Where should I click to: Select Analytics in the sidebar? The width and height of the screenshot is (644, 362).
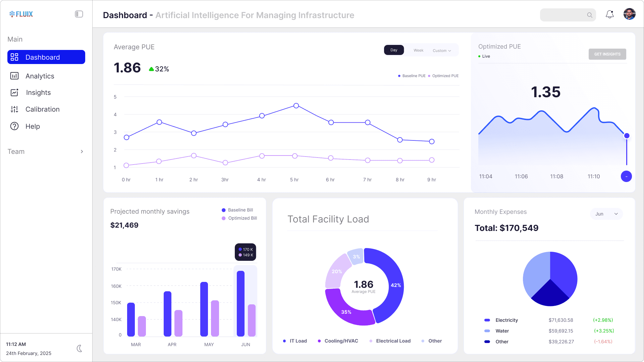point(40,76)
